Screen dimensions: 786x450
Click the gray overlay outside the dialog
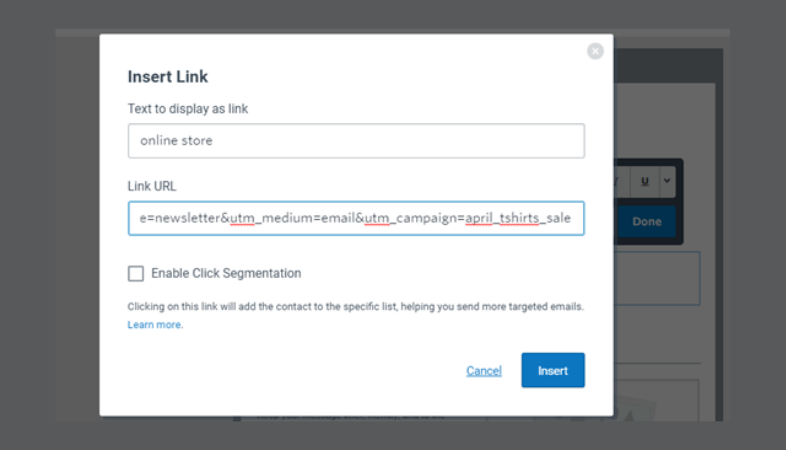(x=50, y=226)
